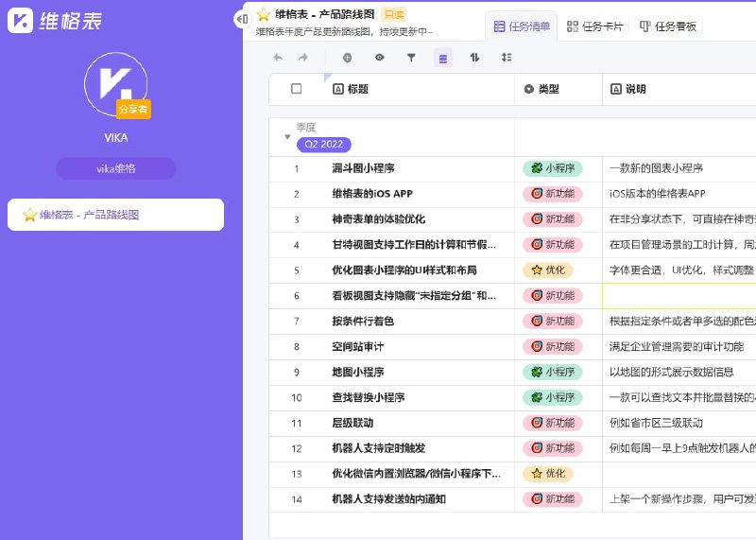This screenshot has height=540, width=756.
Task: Click the 标题 column header
Action: point(351,89)
